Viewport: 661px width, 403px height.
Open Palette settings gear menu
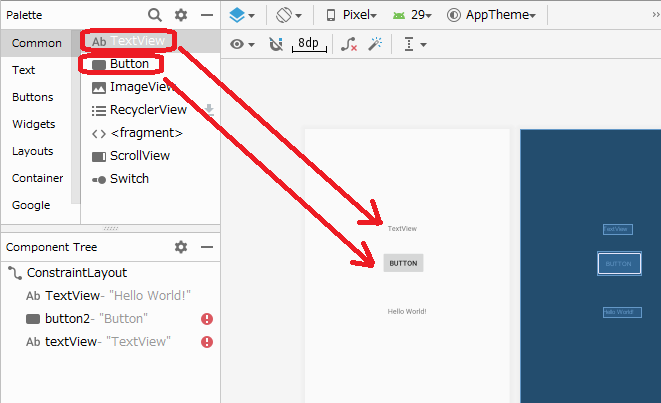coord(181,15)
